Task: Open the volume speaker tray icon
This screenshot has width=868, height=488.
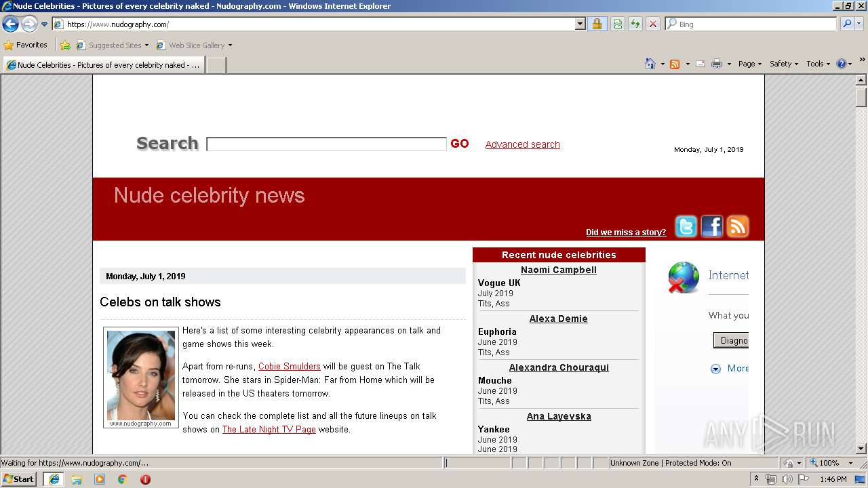Action: [x=787, y=479]
